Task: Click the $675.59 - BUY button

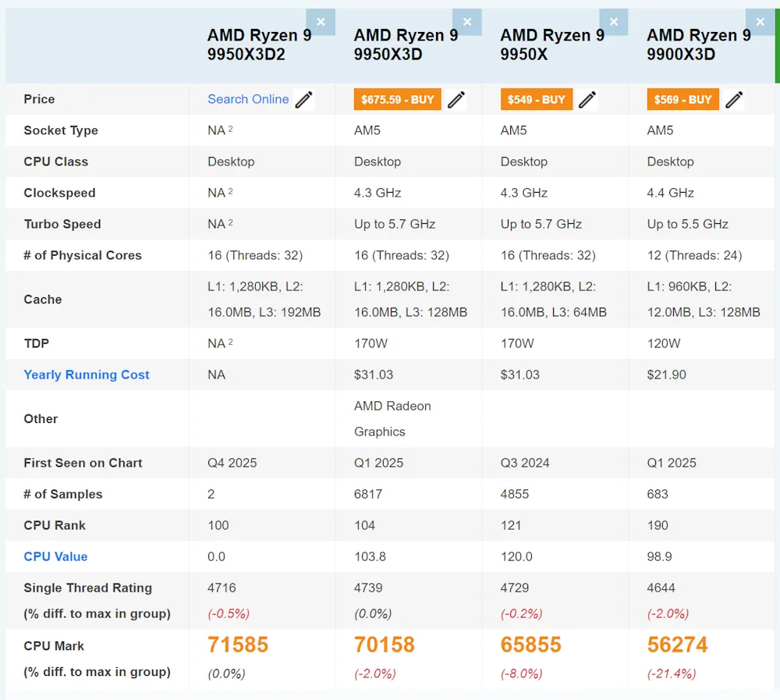Action: (x=398, y=100)
